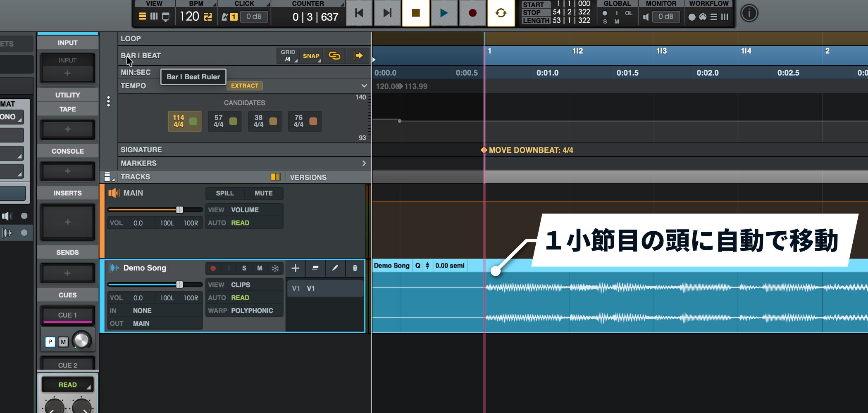
Task: Click the pencil edit icon on Demo Song
Action: [335, 268]
